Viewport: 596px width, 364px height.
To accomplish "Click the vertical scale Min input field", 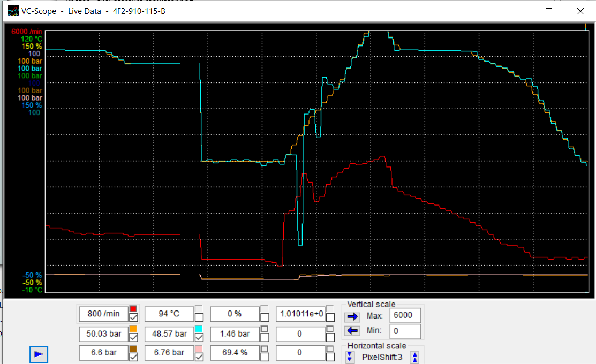I will pyautogui.click(x=405, y=331).
